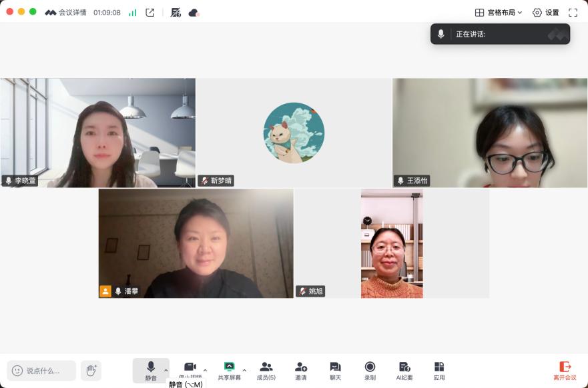Toggle the camera video button
This screenshot has width=588, height=388.
tap(190, 367)
